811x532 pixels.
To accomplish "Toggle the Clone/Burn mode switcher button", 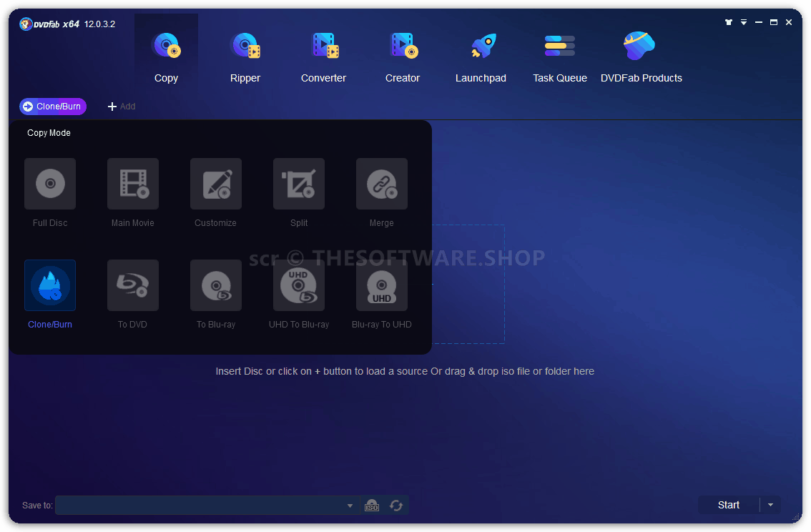I will point(53,107).
